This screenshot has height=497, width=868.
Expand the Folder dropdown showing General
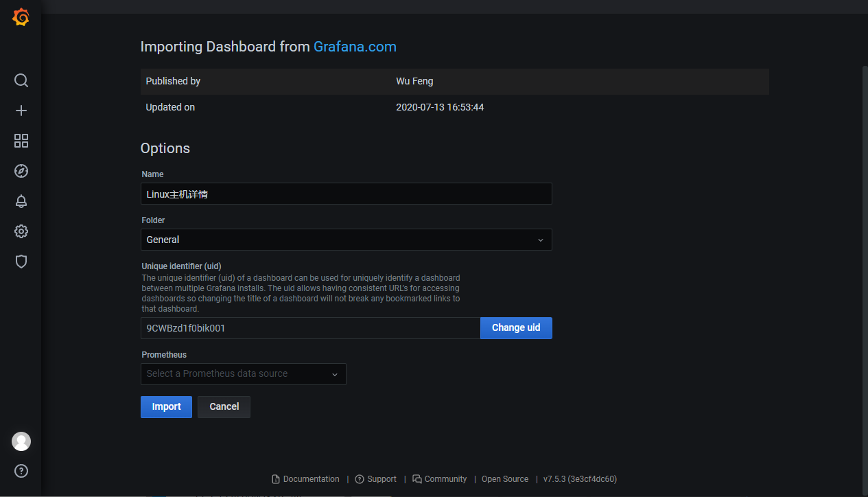[x=346, y=240]
